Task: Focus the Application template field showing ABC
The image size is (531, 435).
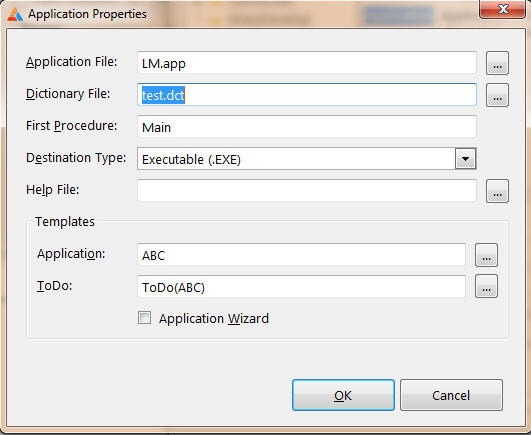Action: coord(301,255)
